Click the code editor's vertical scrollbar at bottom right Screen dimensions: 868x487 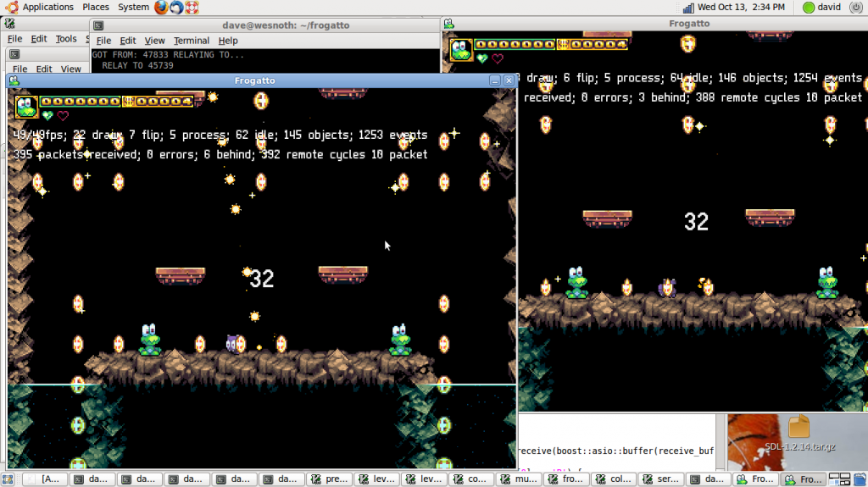721,441
